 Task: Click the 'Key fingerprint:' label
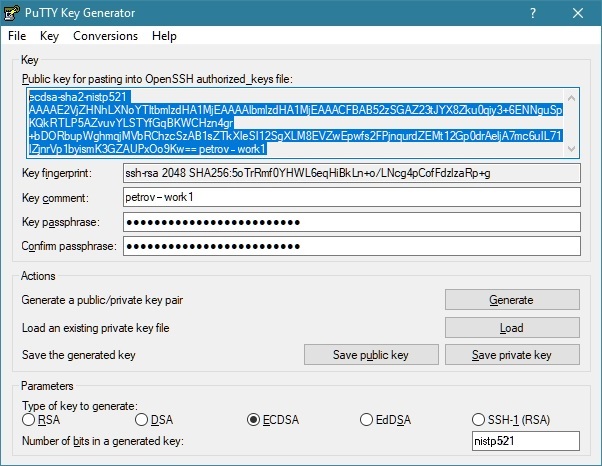pyautogui.click(x=57, y=173)
